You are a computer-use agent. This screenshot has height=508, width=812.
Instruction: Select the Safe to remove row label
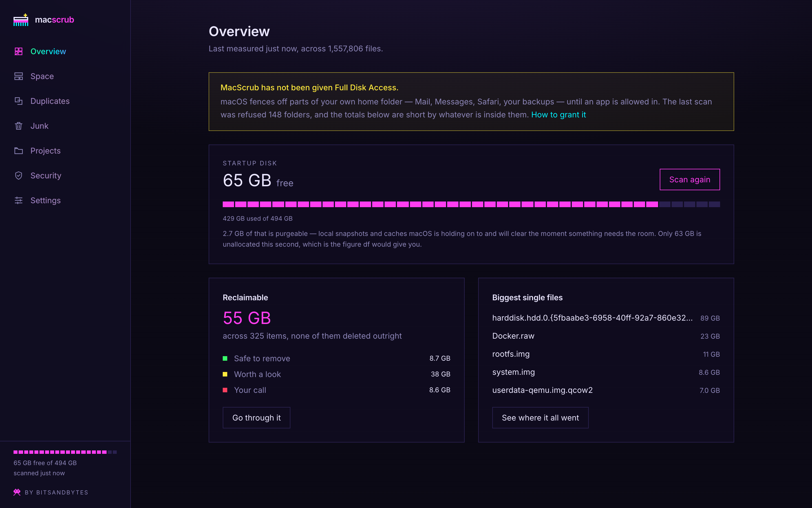point(262,358)
